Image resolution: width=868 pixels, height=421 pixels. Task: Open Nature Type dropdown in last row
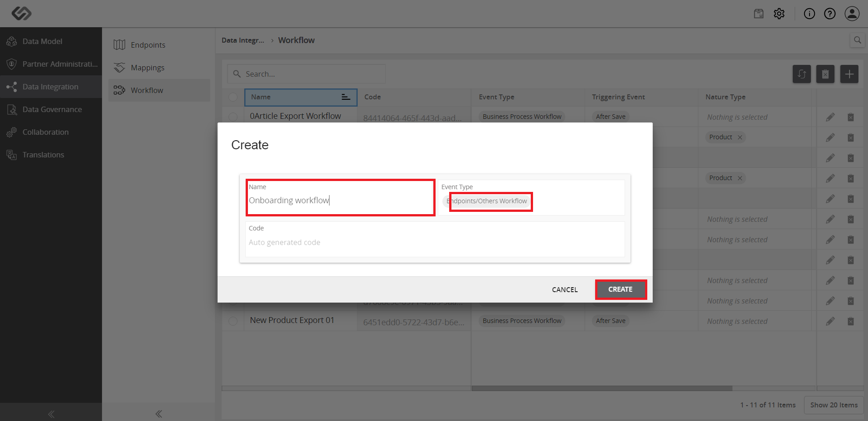click(x=755, y=321)
